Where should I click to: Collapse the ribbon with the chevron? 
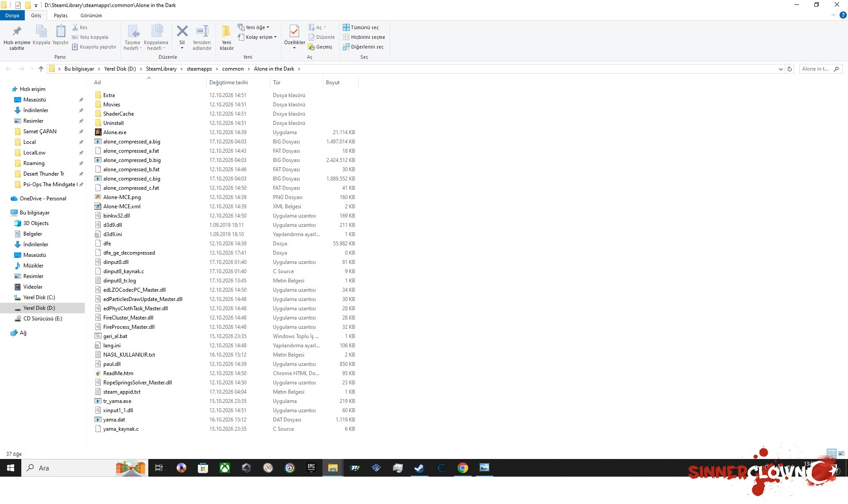click(833, 15)
